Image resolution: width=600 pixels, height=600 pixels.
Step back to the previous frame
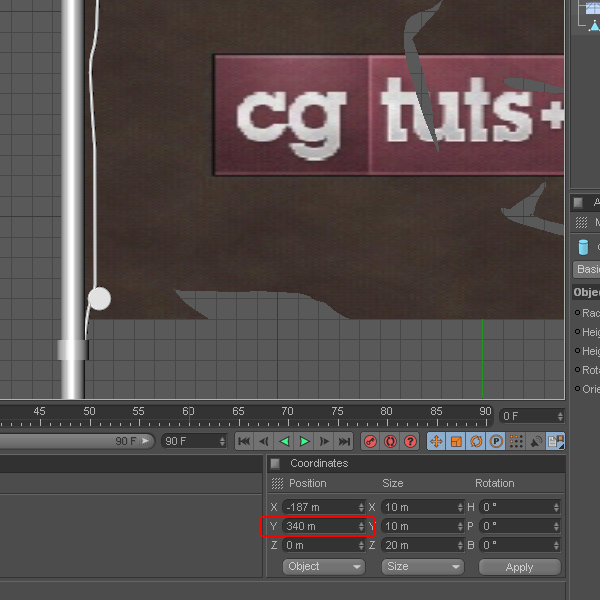pos(264,441)
